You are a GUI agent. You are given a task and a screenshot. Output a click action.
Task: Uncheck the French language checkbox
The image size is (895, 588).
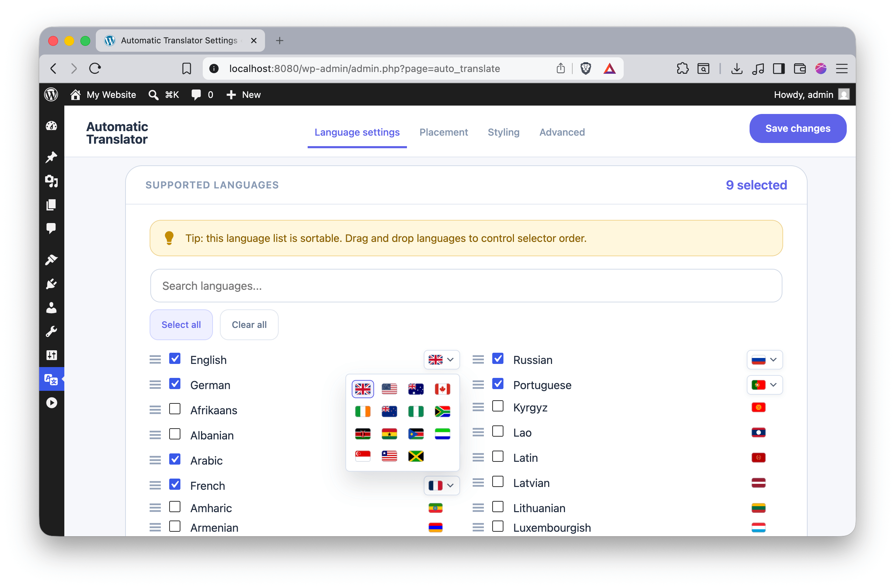click(x=175, y=485)
